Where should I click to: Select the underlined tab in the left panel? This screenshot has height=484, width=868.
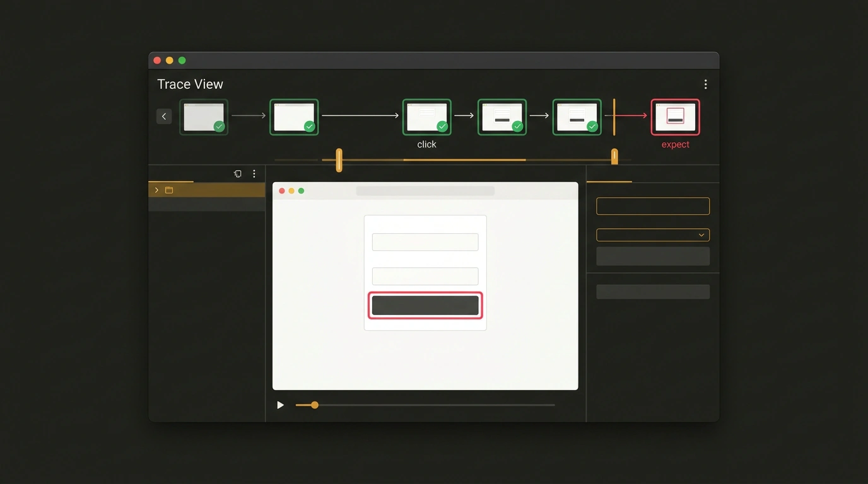171,175
